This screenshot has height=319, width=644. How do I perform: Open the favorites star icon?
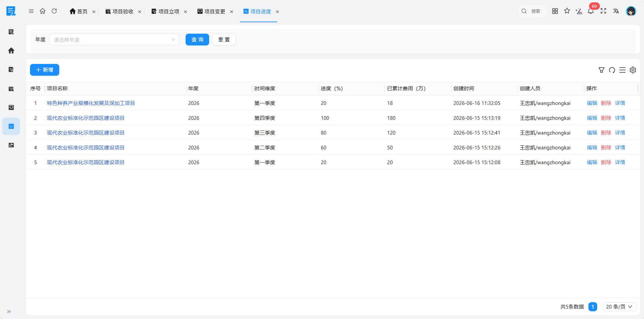pos(567,11)
